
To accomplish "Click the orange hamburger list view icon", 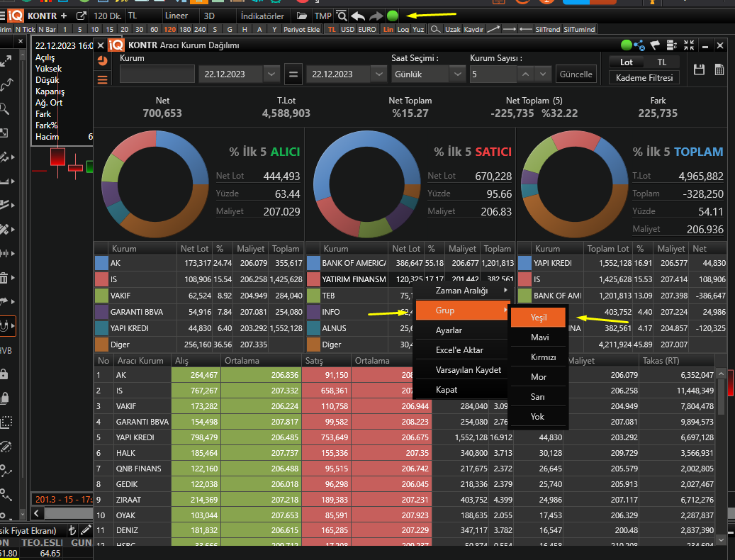I will [103, 79].
